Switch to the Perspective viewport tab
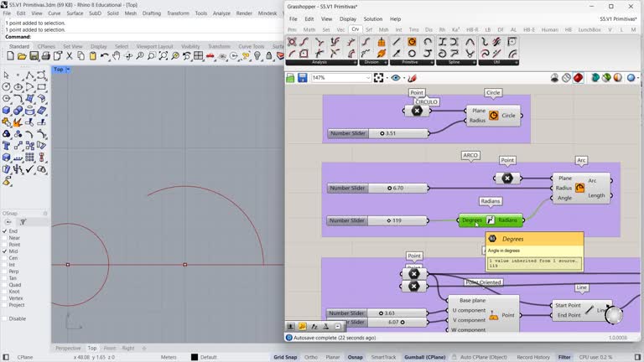644x362 pixels. tap(68, 348)
